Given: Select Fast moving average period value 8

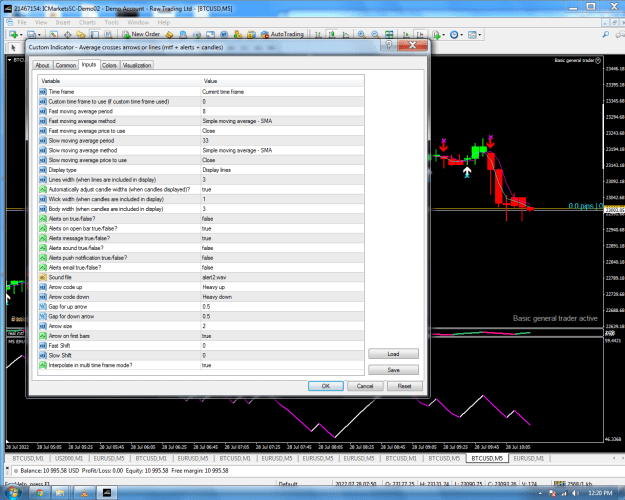Looking at the screenshot, I should [282, 111].
